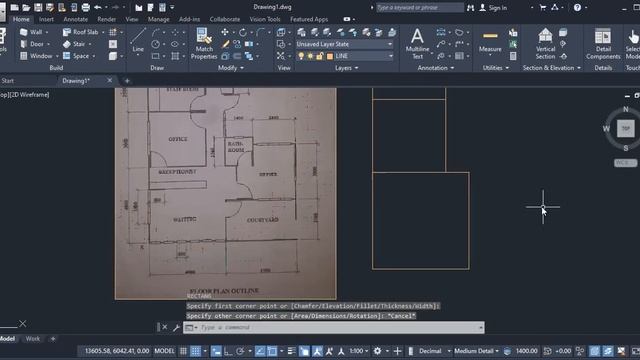Viewport: 640px width, 360px height.
Task: Choose the Wall tool
Action: pos(33,32)
